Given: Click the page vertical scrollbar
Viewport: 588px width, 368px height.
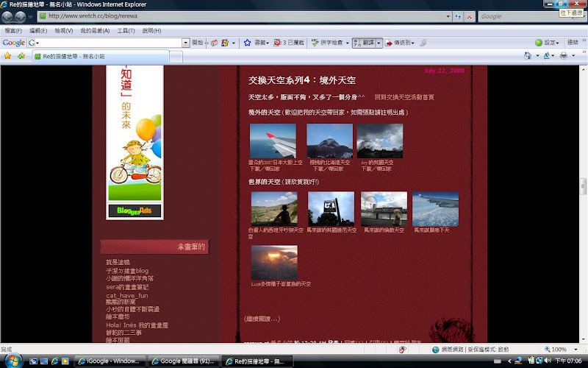Looking at the screenshot, I should coord(583,185).
